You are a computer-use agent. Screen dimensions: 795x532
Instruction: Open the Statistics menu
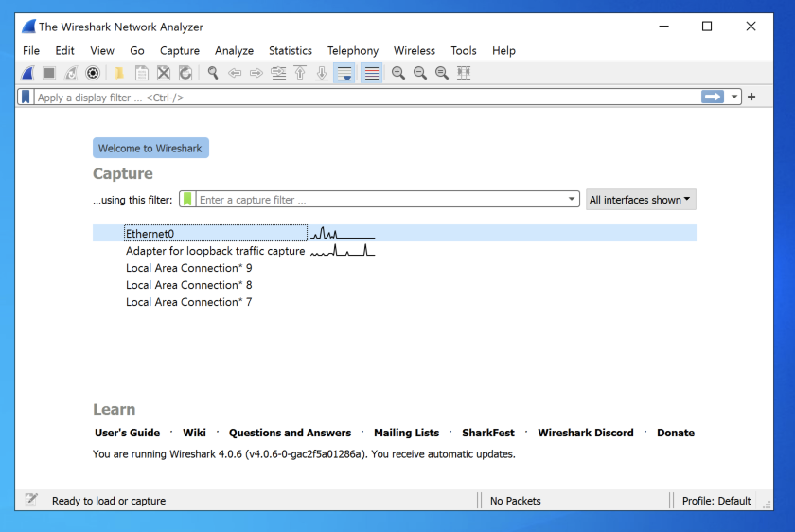pos(290,51)
